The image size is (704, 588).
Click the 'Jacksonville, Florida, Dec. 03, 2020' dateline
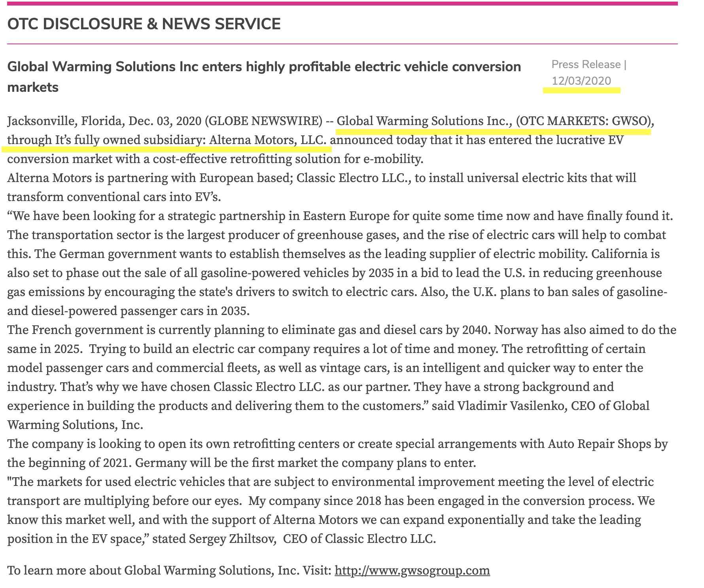104,121
